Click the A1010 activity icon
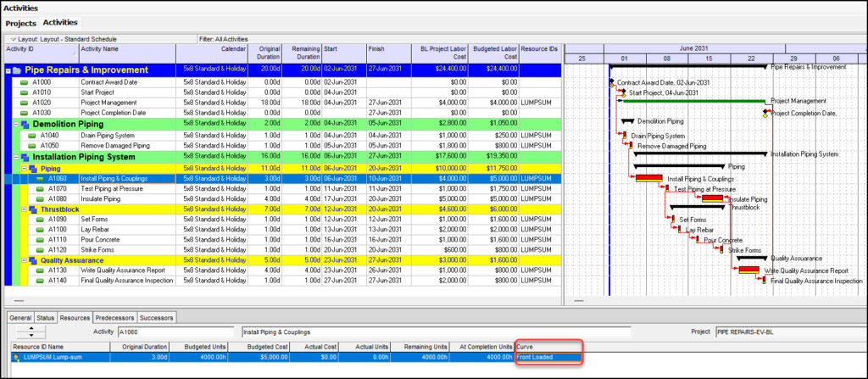 pyautogui.click(x=25, y=92)
